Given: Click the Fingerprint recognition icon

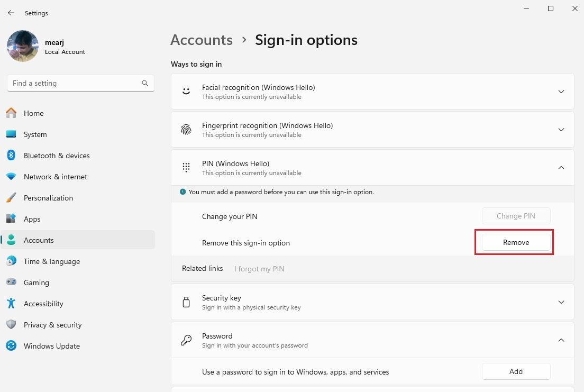Looking at the screenshot, I should coord(186,129).
